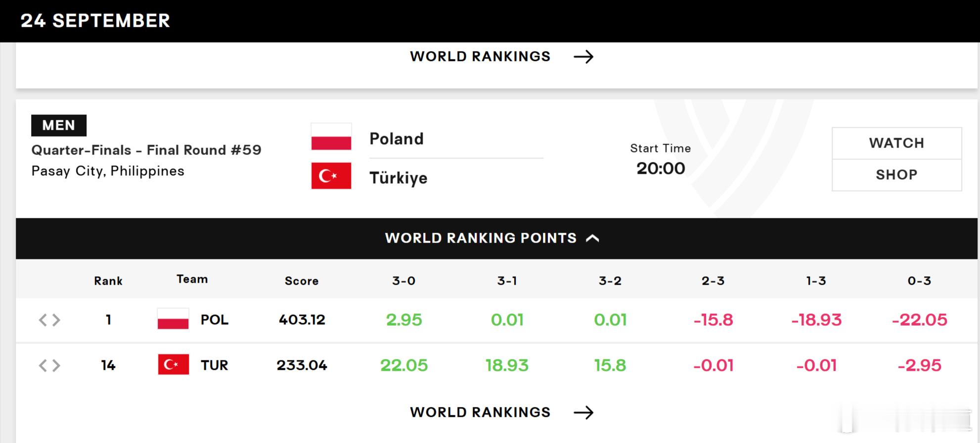Viewport: 980px width, 443px height.
Task: Click TUR flag in rankings table
Action: [173, 365]
